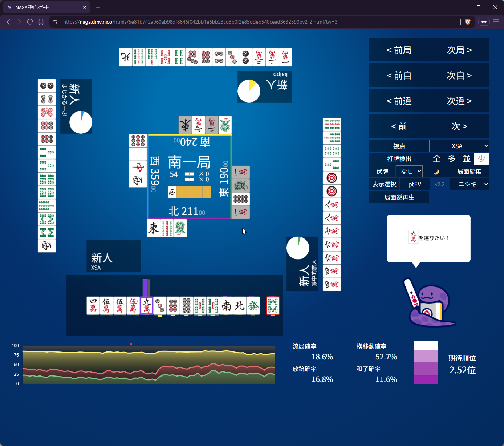Open the browser hamburger menu
The height and width of the screenshot is (446, 504).
496,22
